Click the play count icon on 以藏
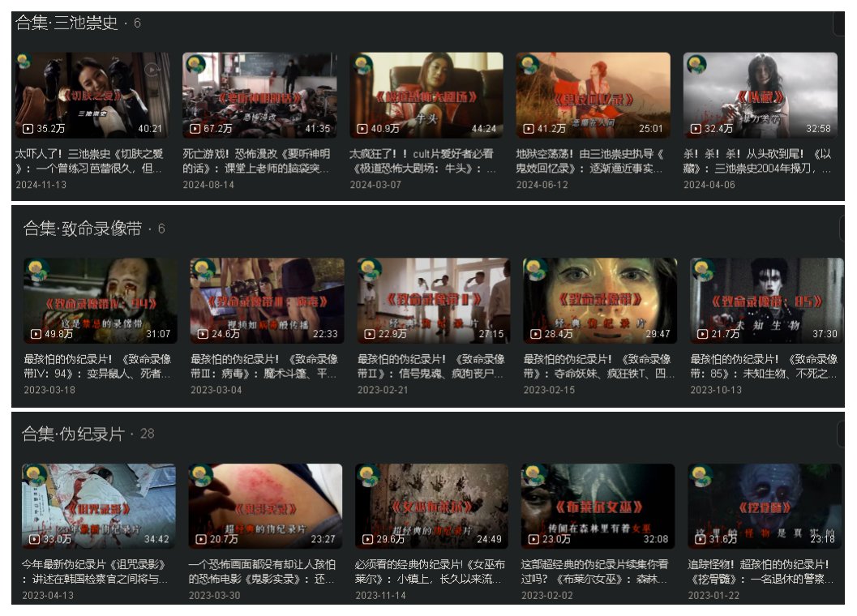 click(696, 129)
